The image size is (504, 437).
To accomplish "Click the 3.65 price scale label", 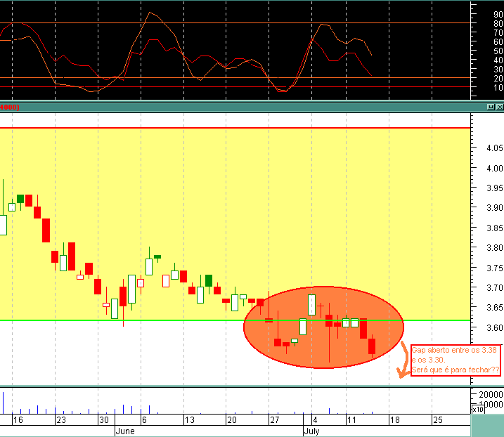I will (x=495, y=308).
